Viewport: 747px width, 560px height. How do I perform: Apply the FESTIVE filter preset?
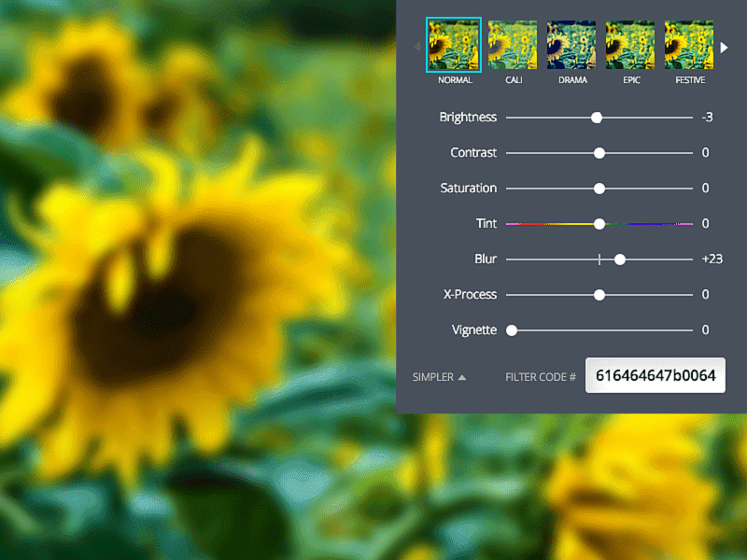689,45
